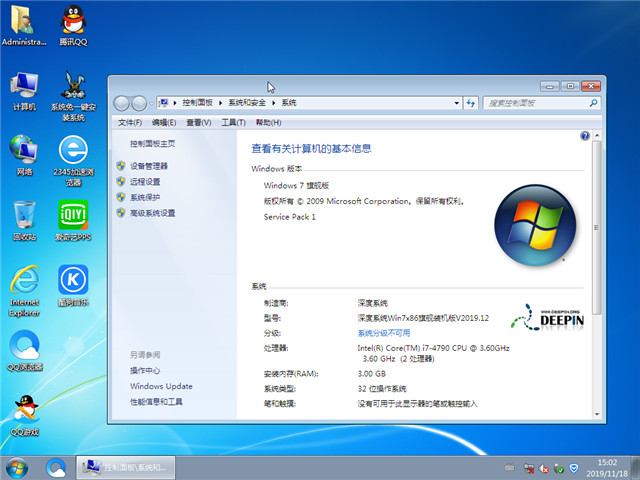The image size is (640, 480).
Task: Click the volume speaker tray icon
Action: tap(543, 468)
